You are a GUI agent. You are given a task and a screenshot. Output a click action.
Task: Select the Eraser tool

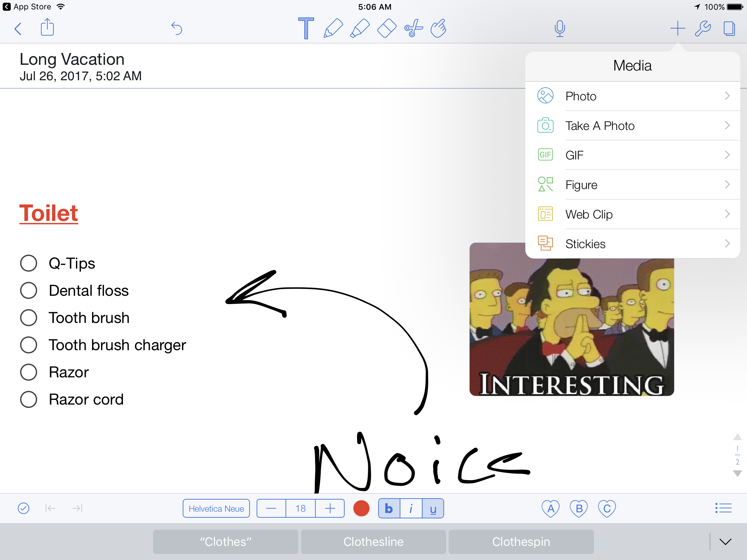point(387,28)
